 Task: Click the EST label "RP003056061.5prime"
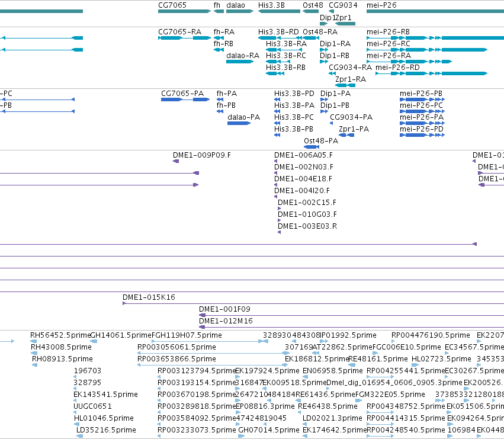(x=176, y=347)
